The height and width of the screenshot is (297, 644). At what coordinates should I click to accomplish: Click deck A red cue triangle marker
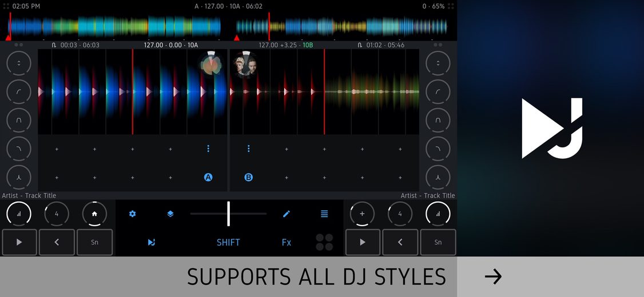coord(8,38)
